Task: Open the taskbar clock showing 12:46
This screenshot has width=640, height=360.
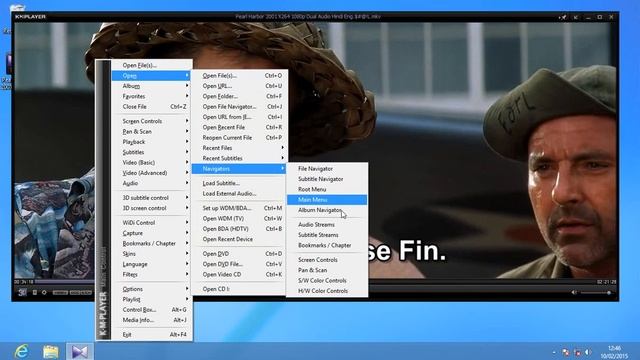Action: pos(614,352)
